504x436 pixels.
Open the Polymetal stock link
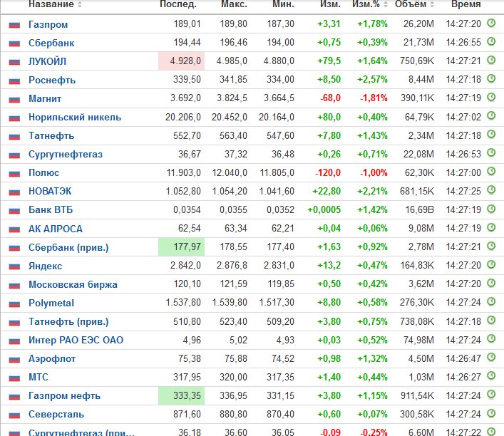(51, 303)
